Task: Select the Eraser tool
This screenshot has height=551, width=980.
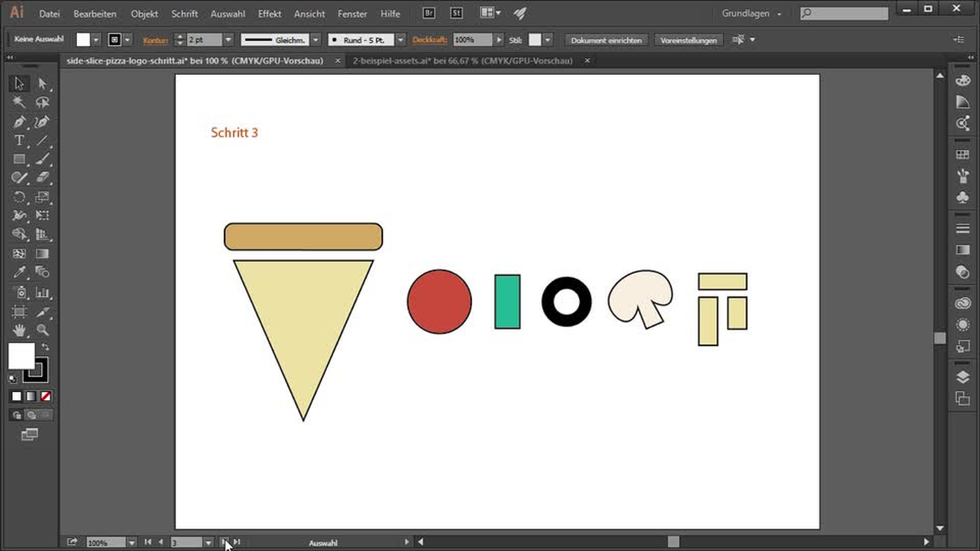Action: 42,178
